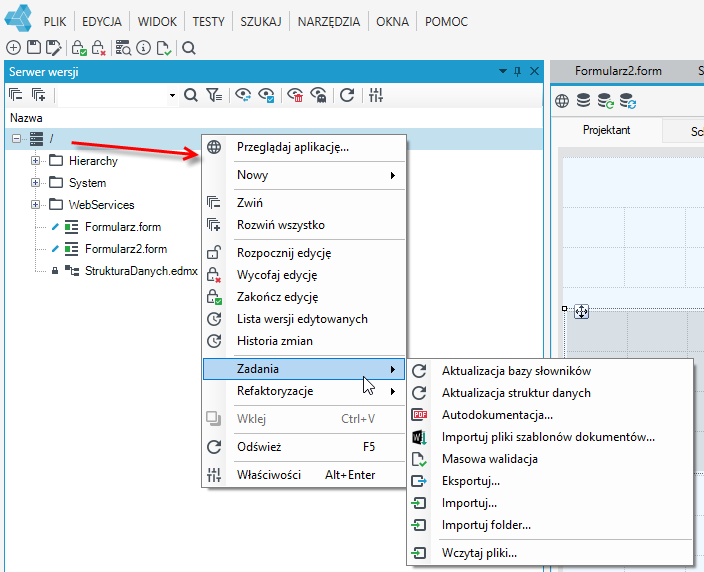Image resolution: width=704 pixels, height=572 pixels.
Task: Click the new item plus icon in main toolbar
Action: tap(13, 48)
